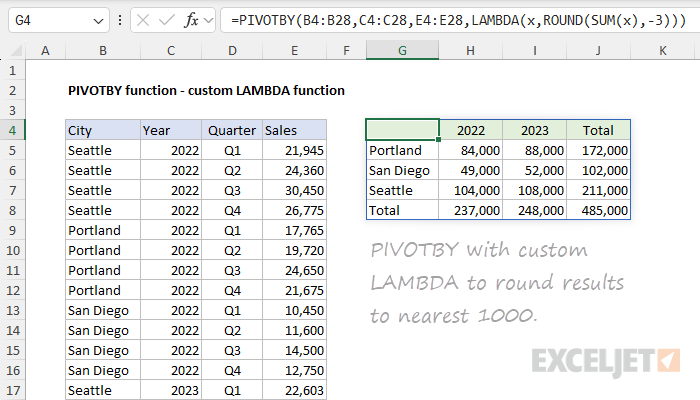The width and height of the screenshot is (700, 400).
Task: Click the pivot row label 'Portland'
Action: tap(402, 150)
